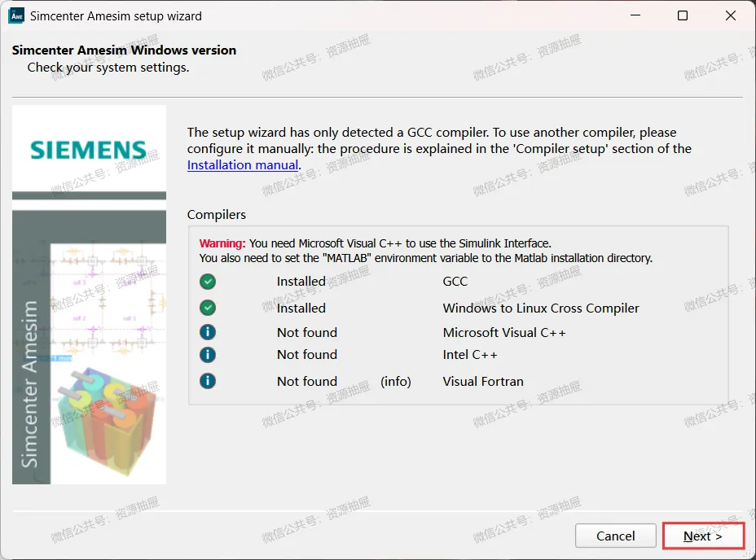
Task: Click 'Not found' status for Microsoft Visual C++
Action: pos(307,333)
